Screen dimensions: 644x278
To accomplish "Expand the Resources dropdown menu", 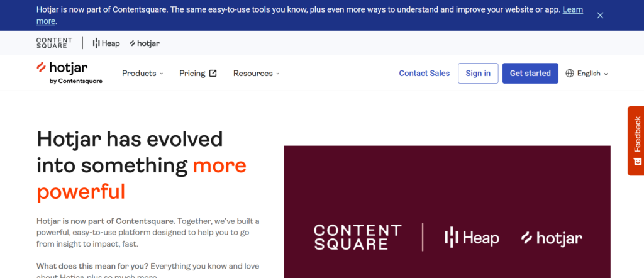I will tap(256, 74).
